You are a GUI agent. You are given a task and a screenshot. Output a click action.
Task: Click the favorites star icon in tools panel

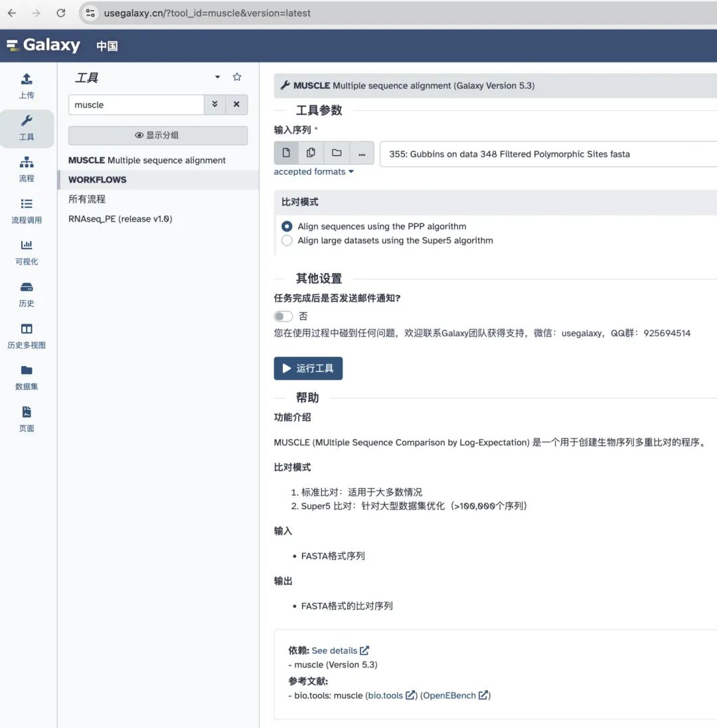[x=237, y=77]
